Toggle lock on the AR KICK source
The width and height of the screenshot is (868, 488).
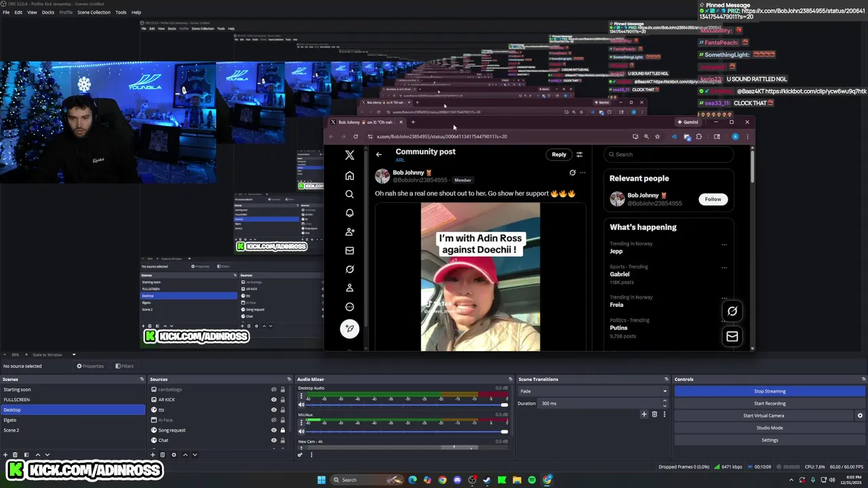pyautogui.click(x=283, y=400)
